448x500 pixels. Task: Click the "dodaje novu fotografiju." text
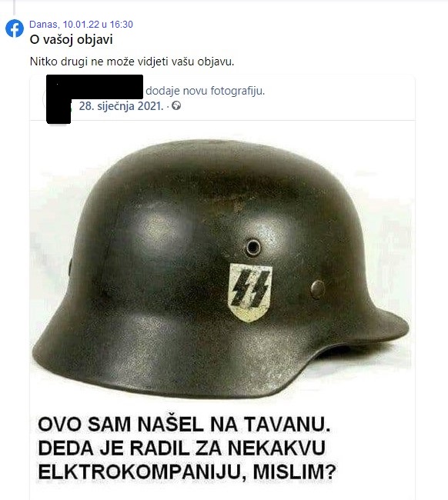(206, 92)
